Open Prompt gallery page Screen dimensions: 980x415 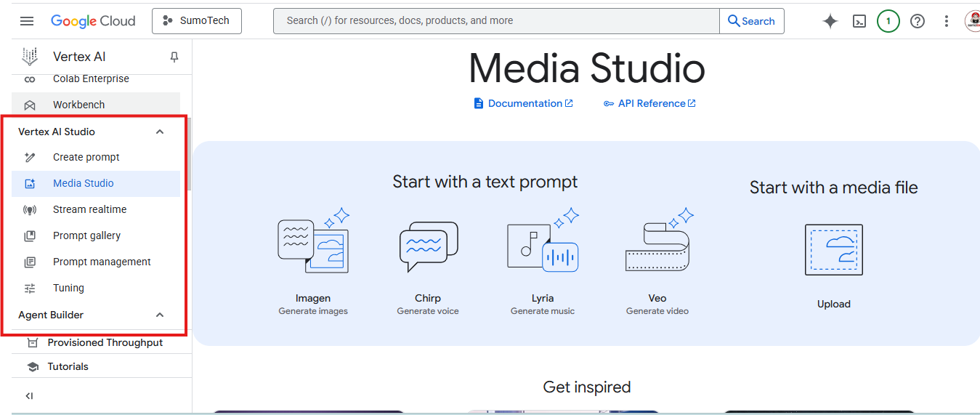point(96,235)
